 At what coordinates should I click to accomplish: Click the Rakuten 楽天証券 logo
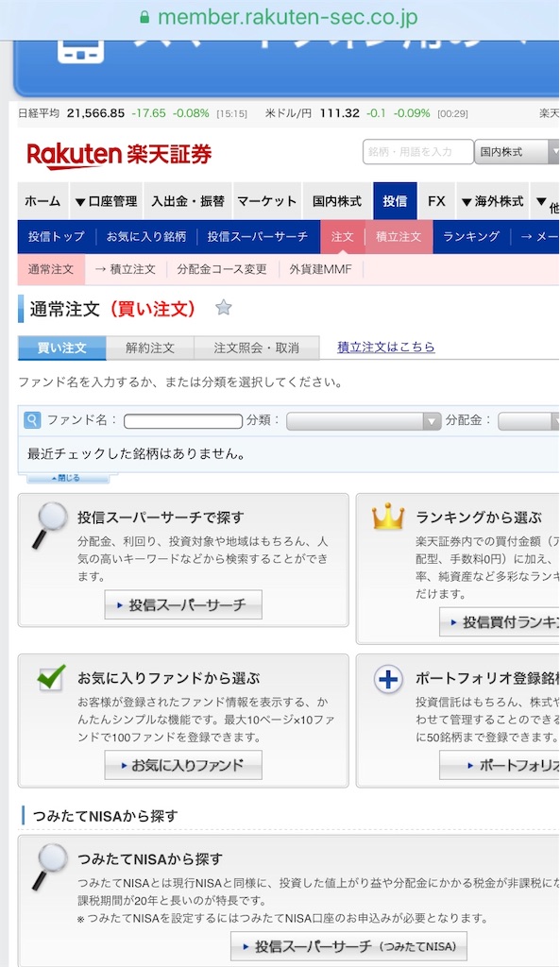point(119,155)
